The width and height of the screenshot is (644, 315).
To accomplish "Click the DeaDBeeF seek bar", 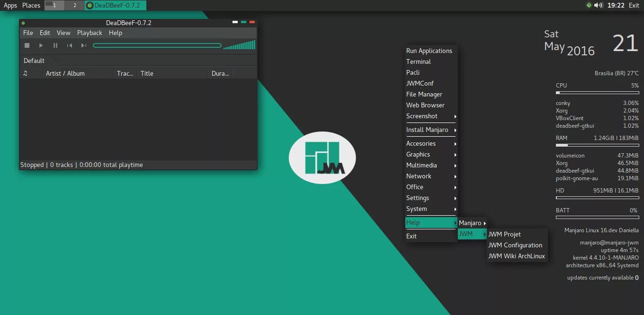I will tap(157, 45).
